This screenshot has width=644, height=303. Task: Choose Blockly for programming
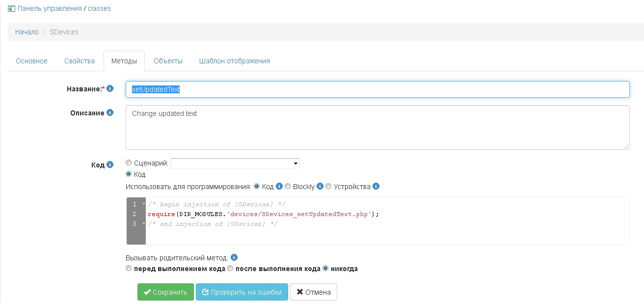(288, 187)
